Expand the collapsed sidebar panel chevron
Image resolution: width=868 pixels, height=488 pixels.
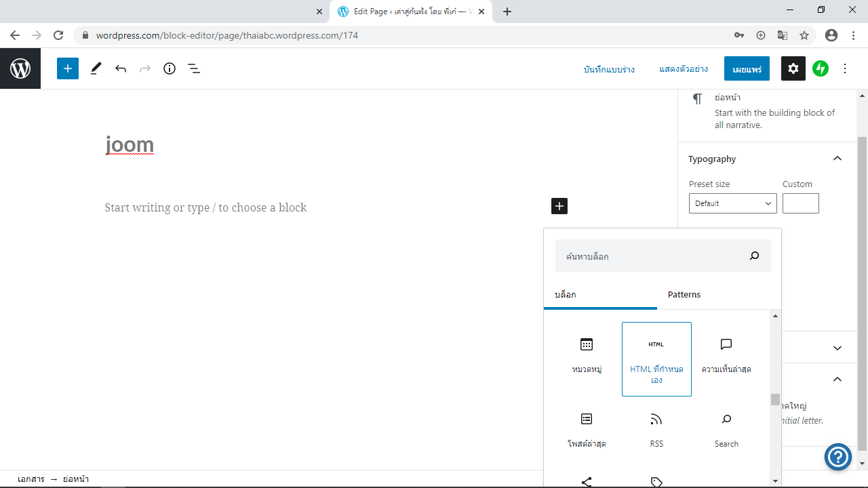pos(837,348)
